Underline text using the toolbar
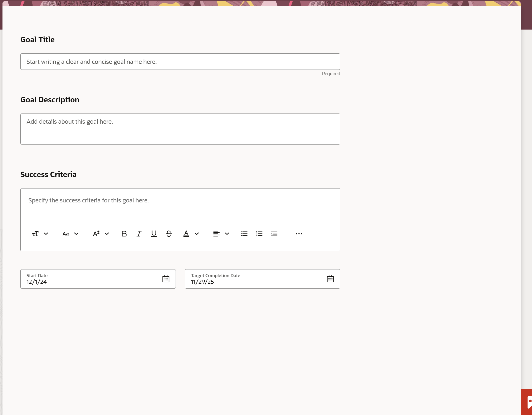The height and width of the screenshot is (415, 532). 153,233
